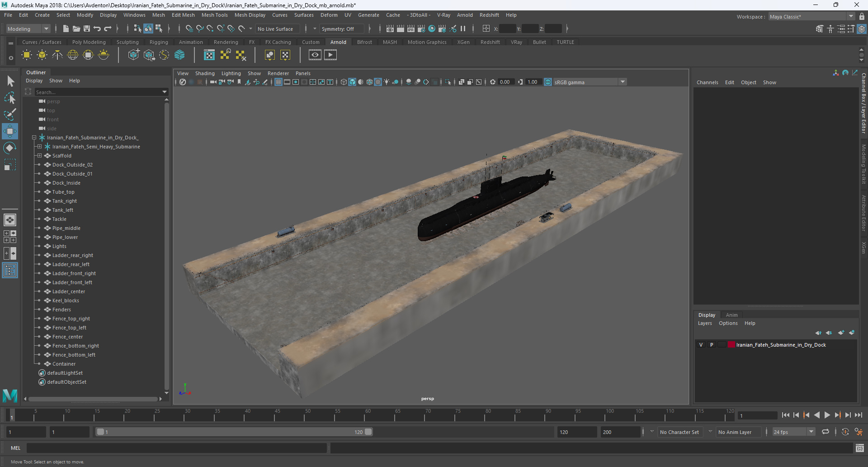Open the Symmetry Off dropdown
The height and width of the screenshot is (467, 868).
tap(342, 29)
